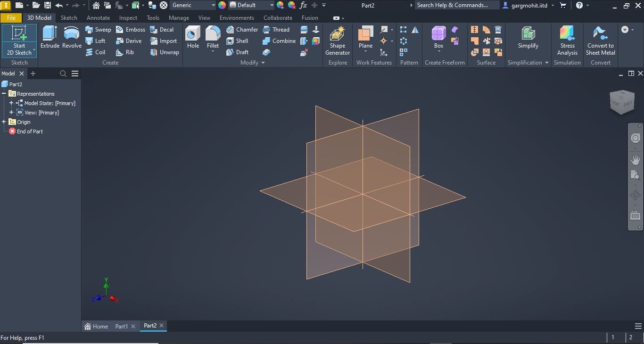The height and width of the screenshot is (344, 644).
Task: Add a new browser panel with plus
Action: [x=33, y=74]
